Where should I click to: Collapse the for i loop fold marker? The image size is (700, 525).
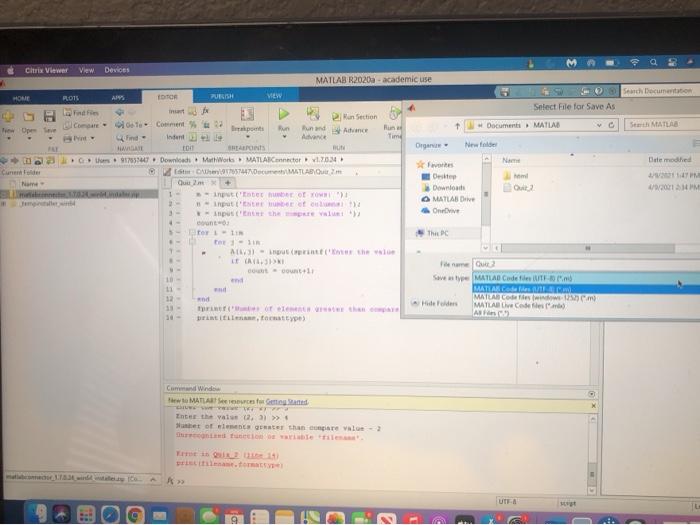pos(192,233)
